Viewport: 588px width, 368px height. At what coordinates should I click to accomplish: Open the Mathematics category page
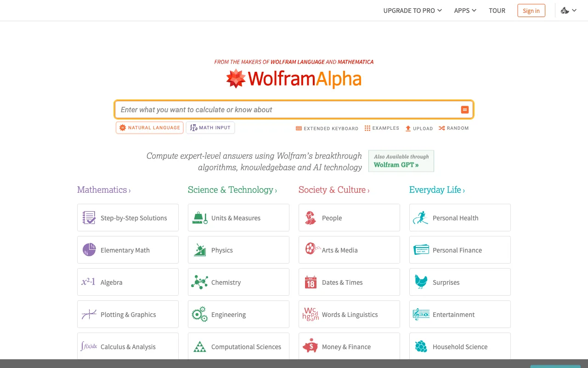coord(104,190)
